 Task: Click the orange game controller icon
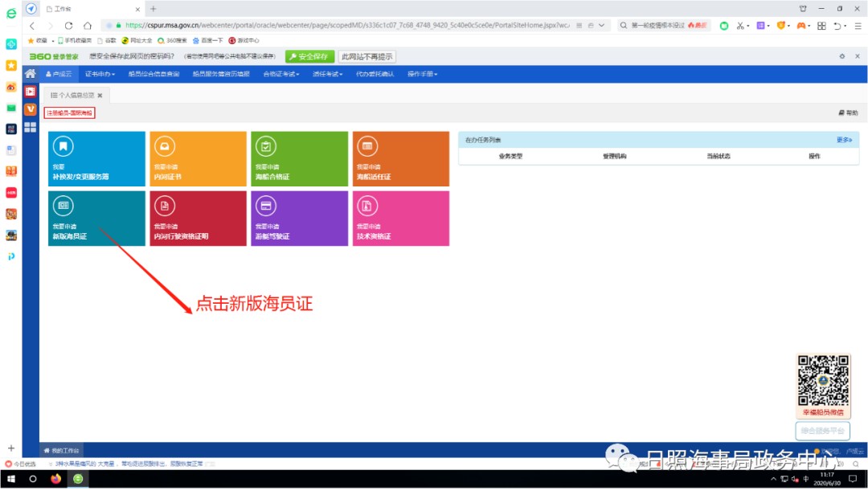click(x=801, y=26)
